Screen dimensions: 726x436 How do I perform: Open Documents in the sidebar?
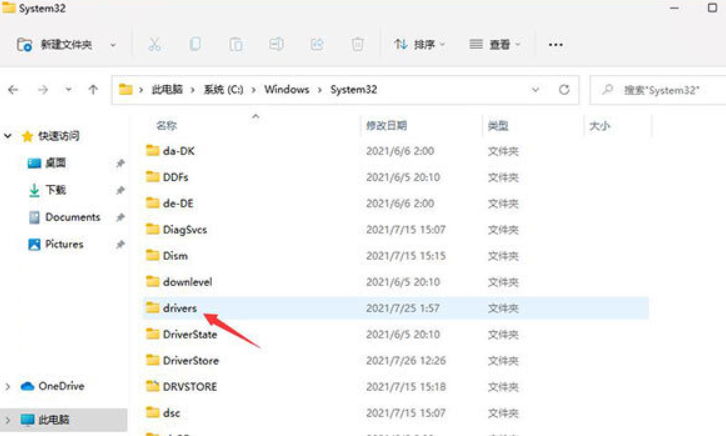click(73, 217)
